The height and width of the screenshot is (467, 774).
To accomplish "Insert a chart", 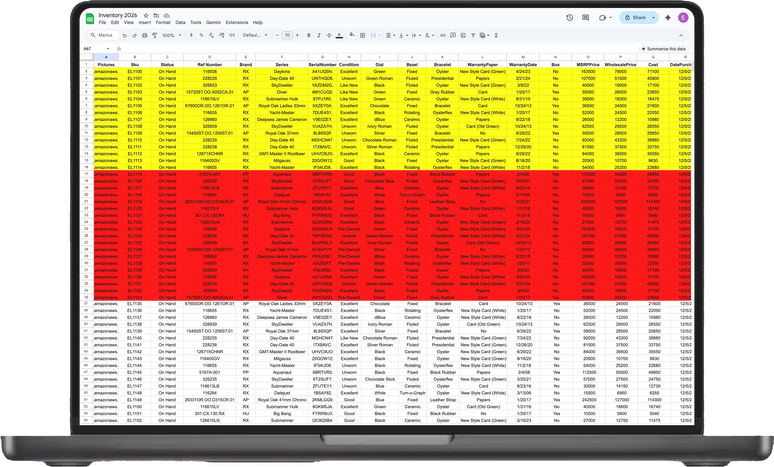I will [463, 35].
